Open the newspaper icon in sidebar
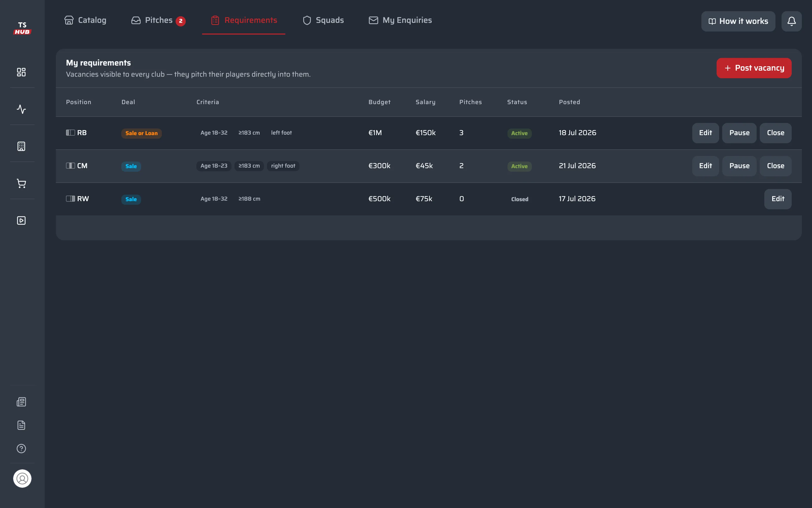Screen dimensions: 812x508 coord(21,402)
